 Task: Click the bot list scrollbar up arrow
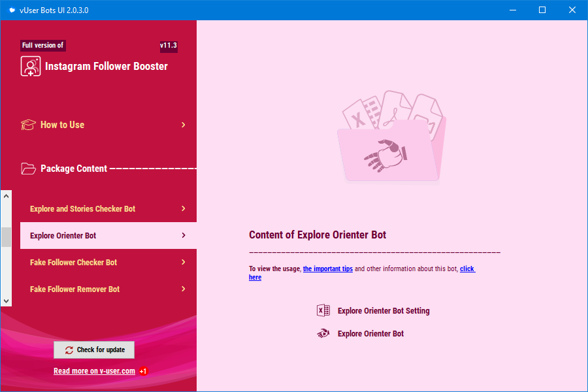pyautogui.click(x=6, y=196)
